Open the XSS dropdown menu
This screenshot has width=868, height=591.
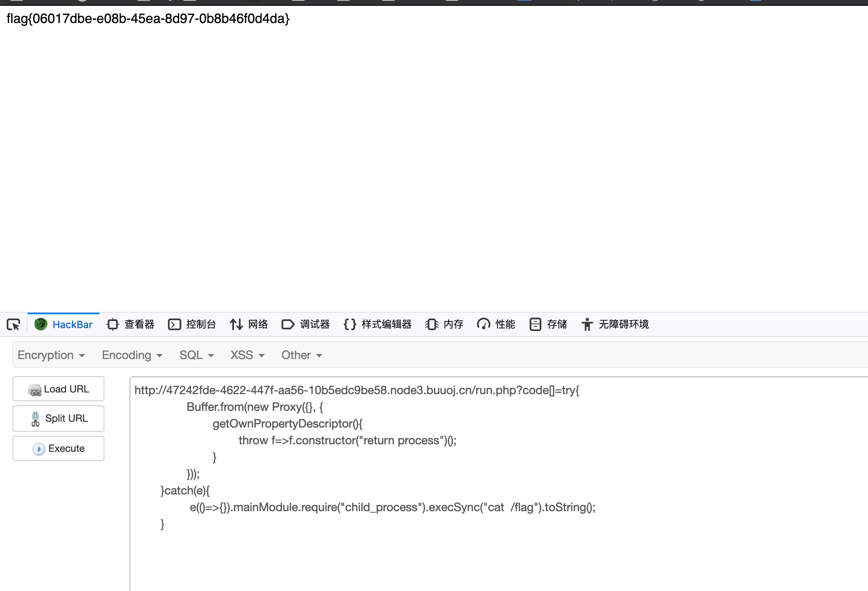(x=248, y=355)
